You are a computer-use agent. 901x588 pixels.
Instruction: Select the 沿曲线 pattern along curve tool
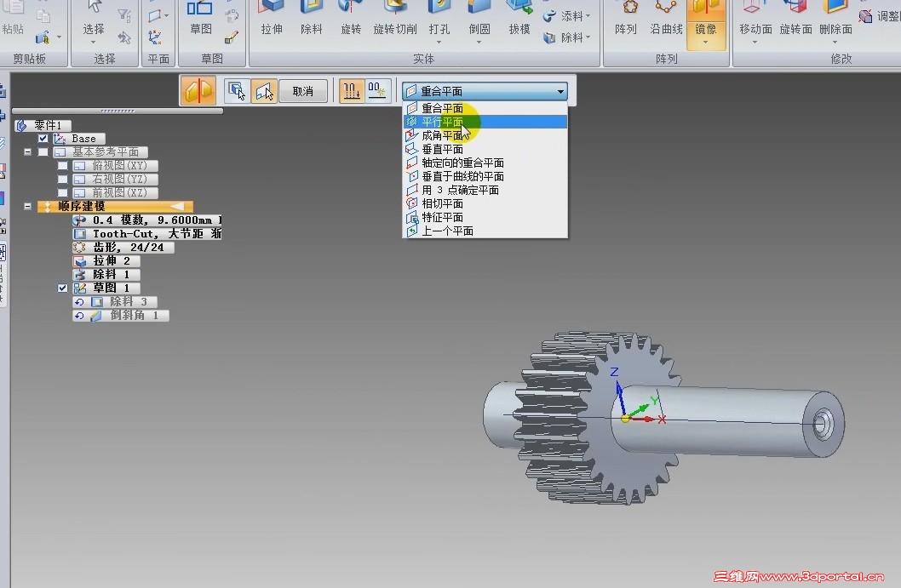click(x=666, y=19)
